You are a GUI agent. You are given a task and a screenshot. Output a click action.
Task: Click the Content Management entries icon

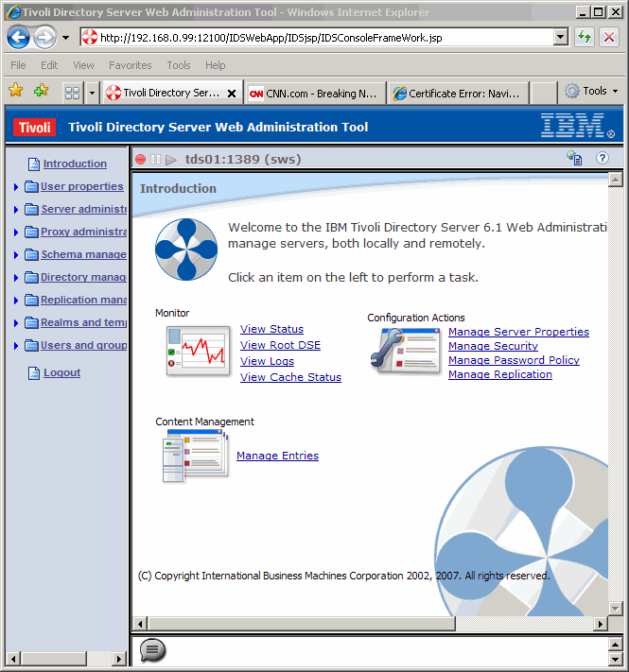(193, 456)
